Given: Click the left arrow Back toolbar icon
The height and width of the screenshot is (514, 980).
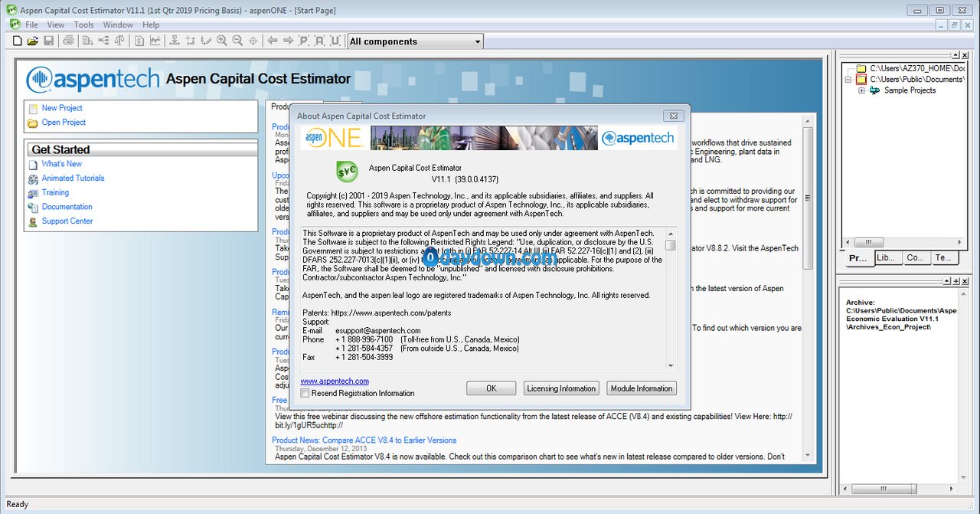Looking at the screenshot, I should pos(272,41).
